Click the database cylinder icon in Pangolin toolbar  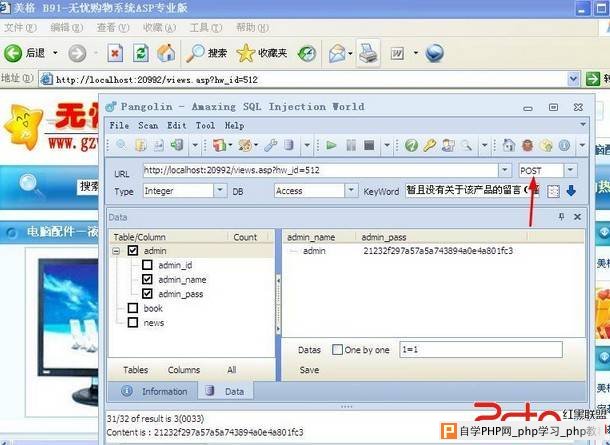289,145
